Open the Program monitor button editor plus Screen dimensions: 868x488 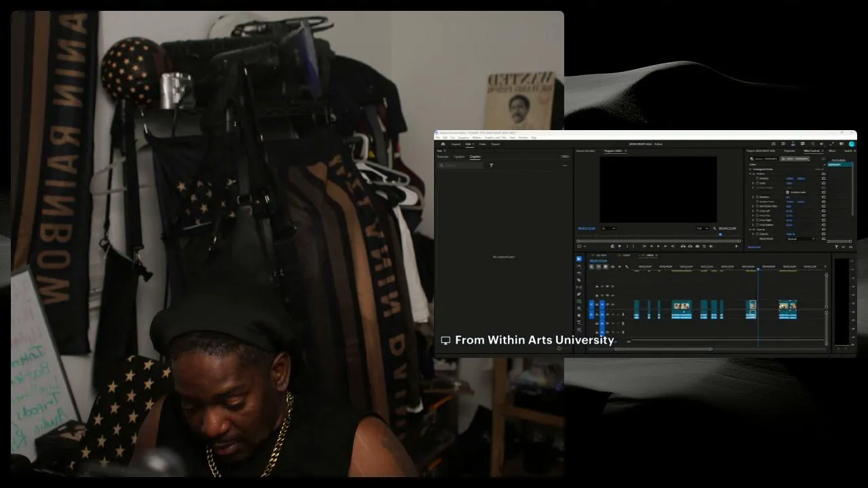click(x=736, y=246)
